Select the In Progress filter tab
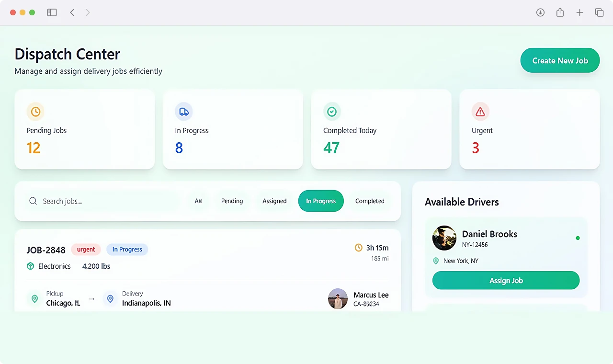The image size is (613, 364). [x=321, y=201]
